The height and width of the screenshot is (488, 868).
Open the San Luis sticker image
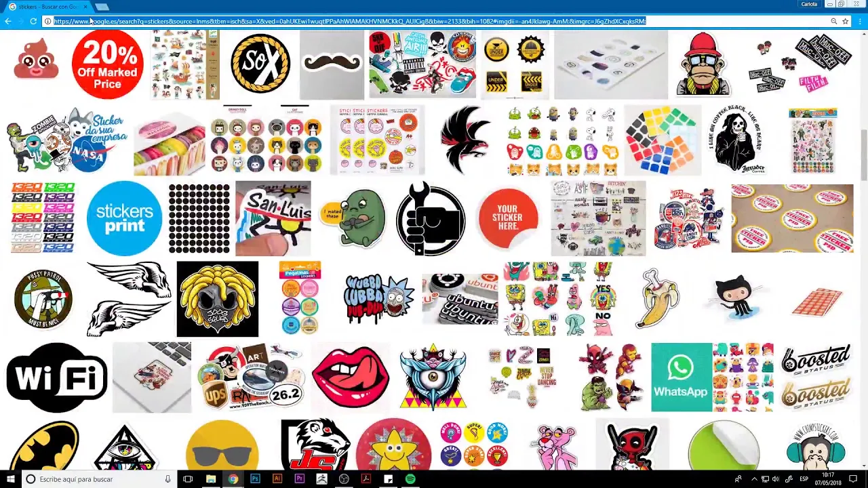click(x=273, y=218)
